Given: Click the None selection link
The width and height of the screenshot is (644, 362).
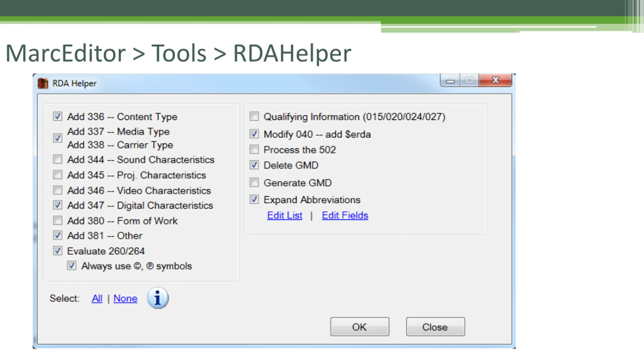Looking at the screenshot, I should tap(125, 298).
